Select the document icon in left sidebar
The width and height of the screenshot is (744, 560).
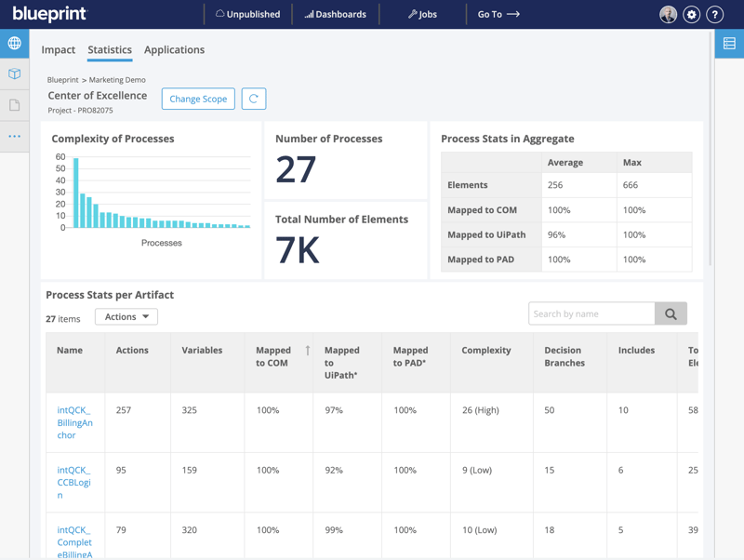click(14, 105)
